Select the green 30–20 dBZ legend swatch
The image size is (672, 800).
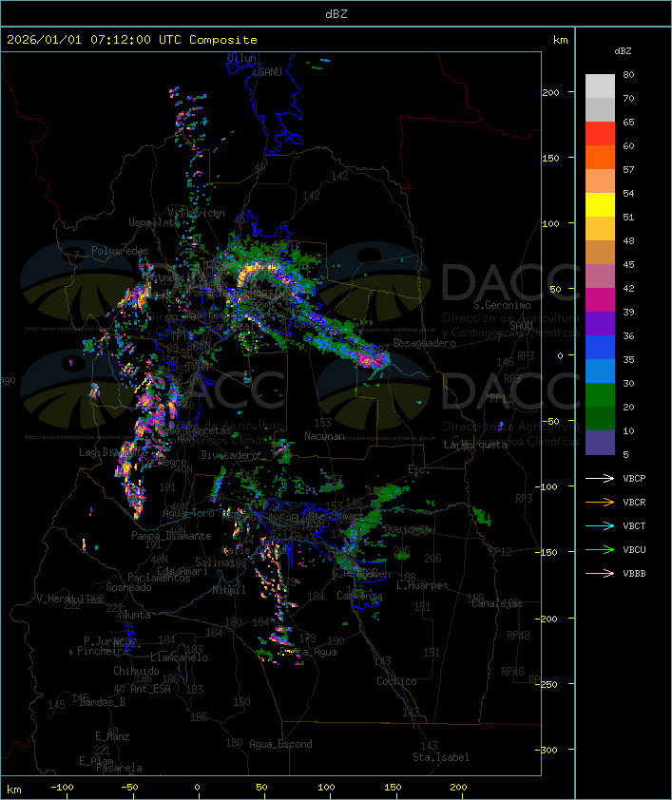click(600, 394)
